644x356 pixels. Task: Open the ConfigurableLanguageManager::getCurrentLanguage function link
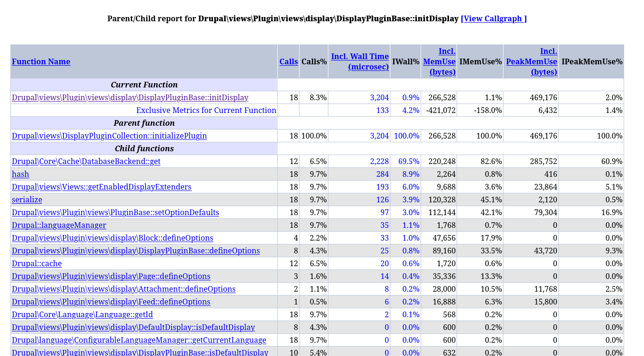[x=139, y=340]
